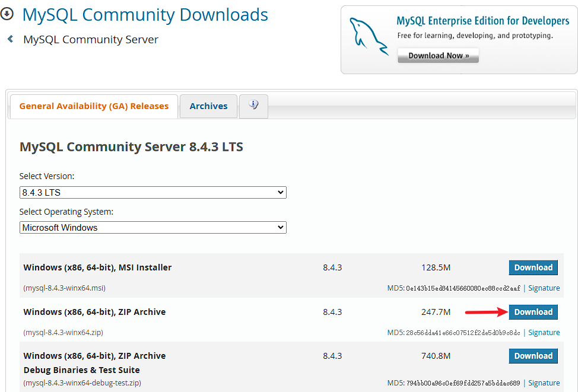Open Signature link for mysql-8.4.3-winx64.zip
578x392 pixels.
click(x=544, y=333)
